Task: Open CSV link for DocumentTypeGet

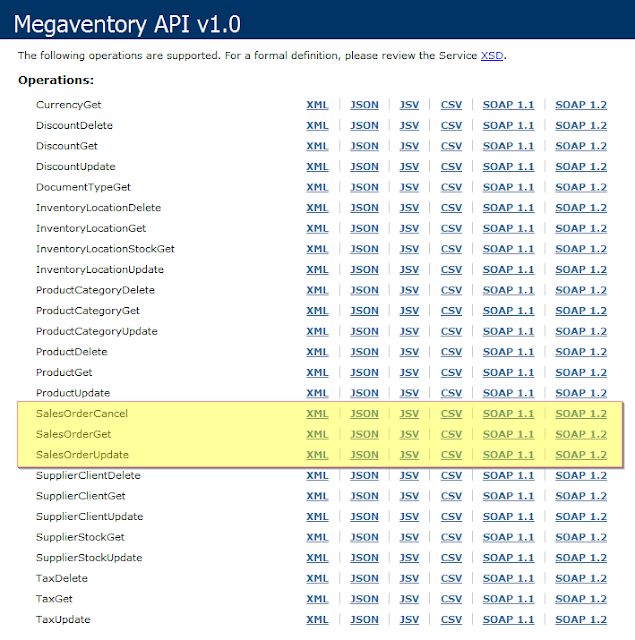Action: click(x=451, y=187)
